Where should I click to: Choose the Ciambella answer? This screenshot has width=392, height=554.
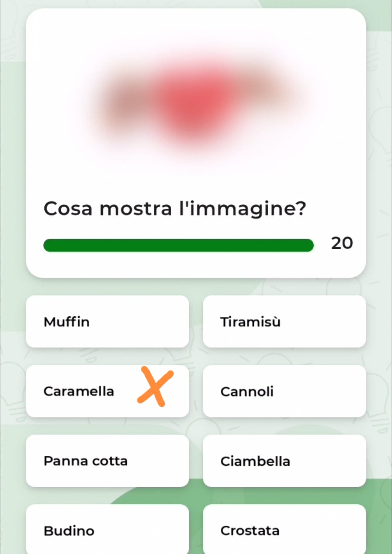284,461
